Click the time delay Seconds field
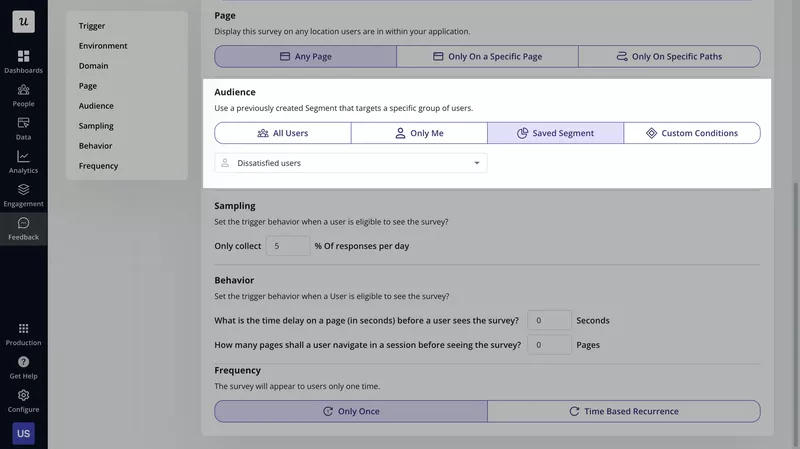The image size is (800, 449). click(548, 320)
